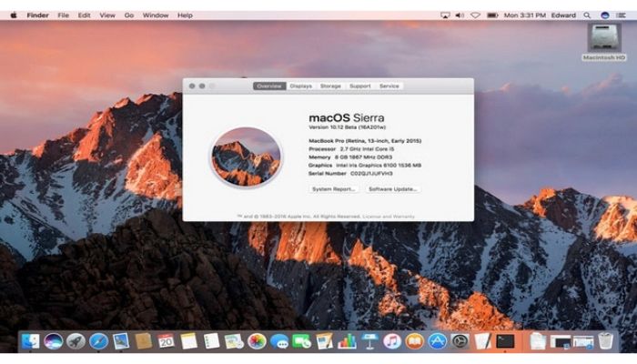
Task: Switch to the Service tab
Action: coord(389,86)
